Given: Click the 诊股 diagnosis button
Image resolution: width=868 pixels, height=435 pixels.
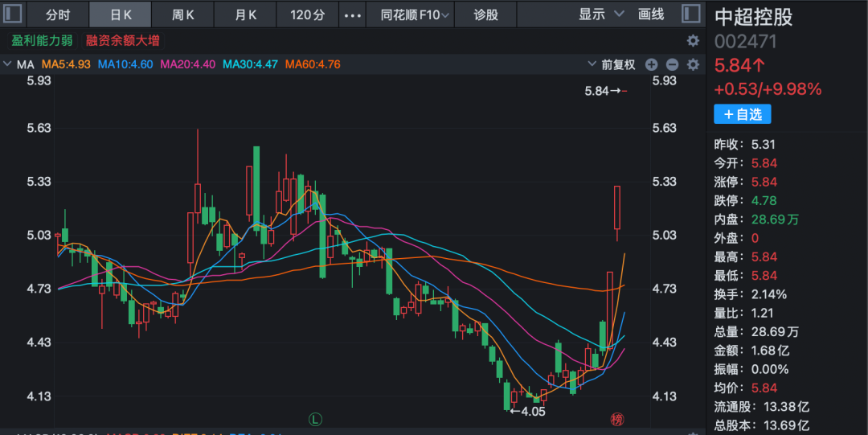Looking at the screenshot, I should (x=485, y=14).
